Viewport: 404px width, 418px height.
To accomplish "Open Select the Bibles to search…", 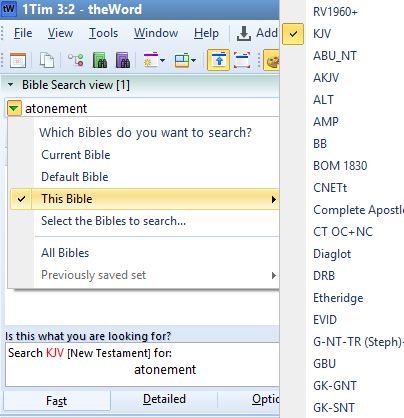I will pos(113,221).
